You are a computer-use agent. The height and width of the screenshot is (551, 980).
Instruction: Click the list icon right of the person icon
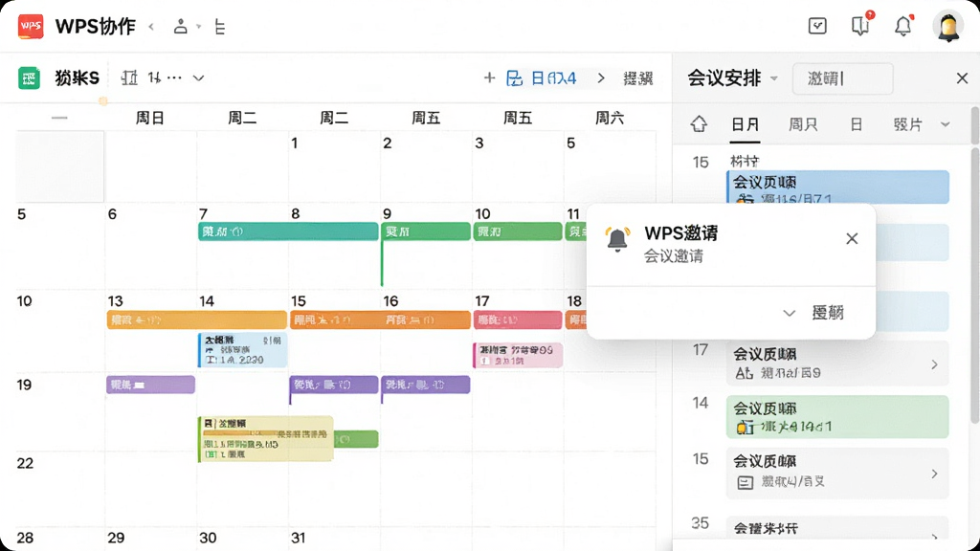(x=219, y=27)
